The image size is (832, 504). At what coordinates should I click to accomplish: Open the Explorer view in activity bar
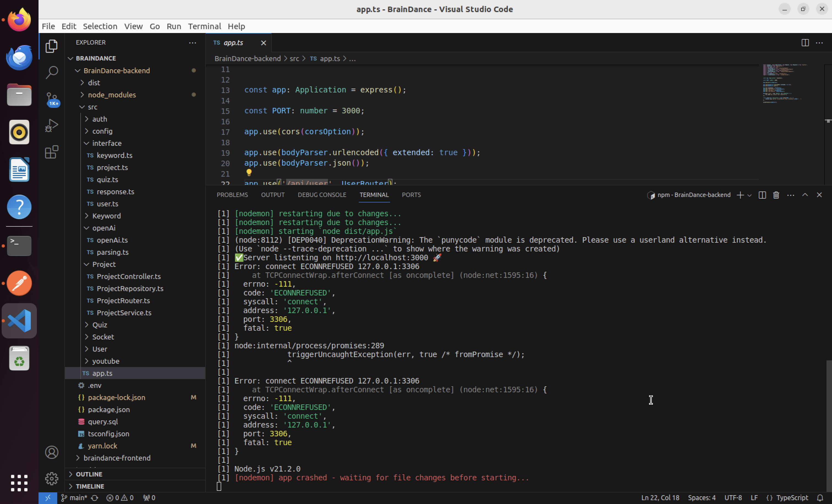pyautogui.click(x=51, y=46)
